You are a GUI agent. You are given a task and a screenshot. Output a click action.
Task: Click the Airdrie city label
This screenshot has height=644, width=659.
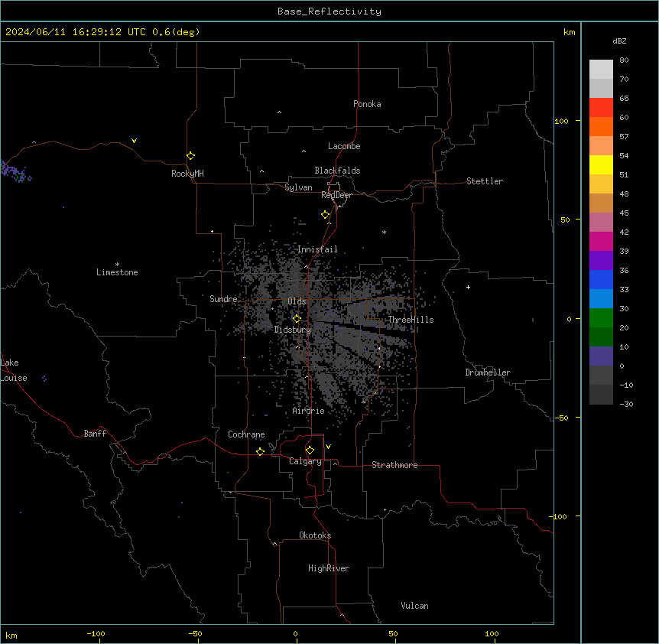point(309,411)
